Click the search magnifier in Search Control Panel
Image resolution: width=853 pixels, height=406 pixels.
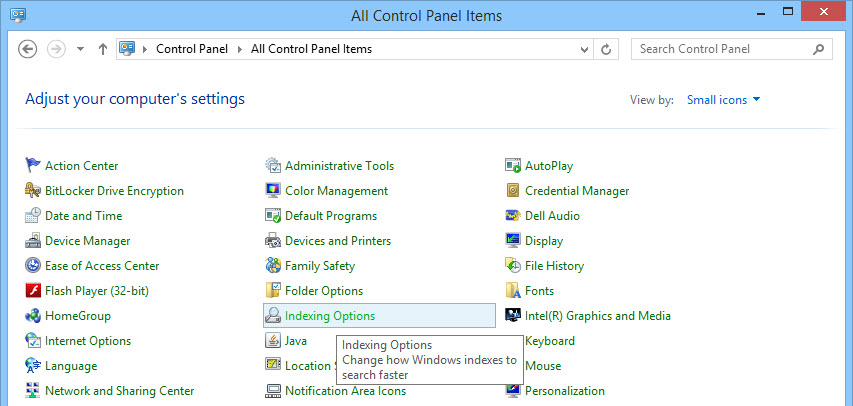[x=818, y=49]
